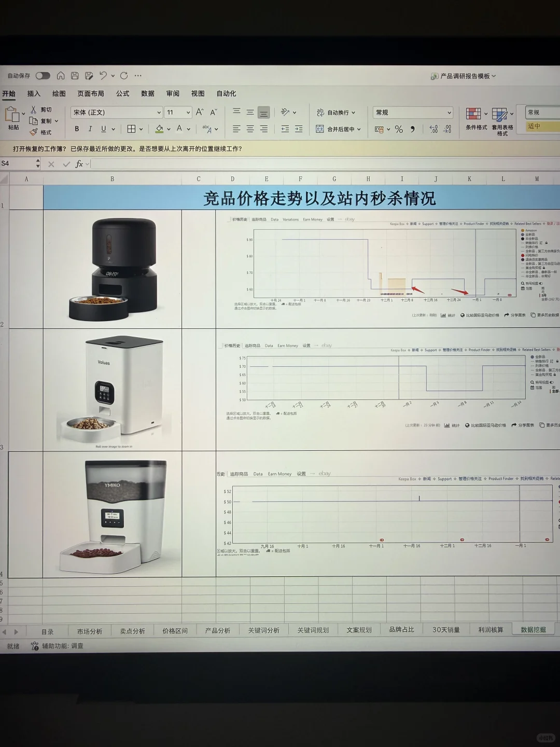
Task: Open the font size dropdown showing 11
Action: point(176,112)
